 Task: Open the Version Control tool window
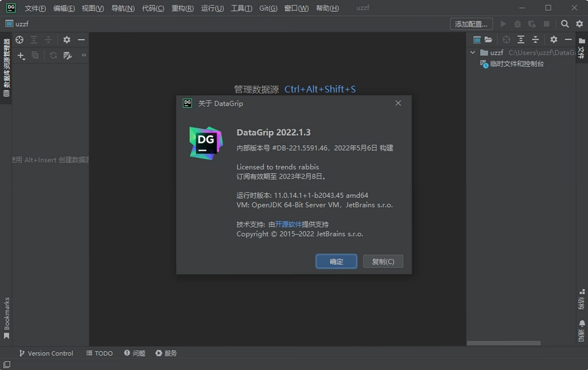46,353
